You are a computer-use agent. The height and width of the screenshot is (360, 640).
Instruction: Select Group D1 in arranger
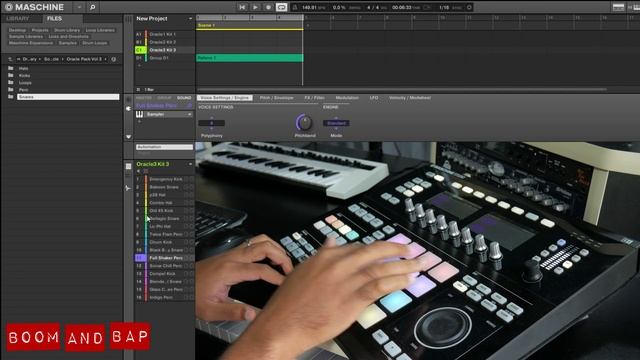point(164,58)
